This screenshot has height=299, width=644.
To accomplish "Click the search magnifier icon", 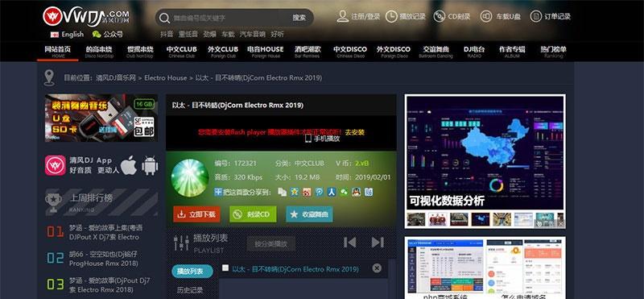I will [x=164, y=18].
